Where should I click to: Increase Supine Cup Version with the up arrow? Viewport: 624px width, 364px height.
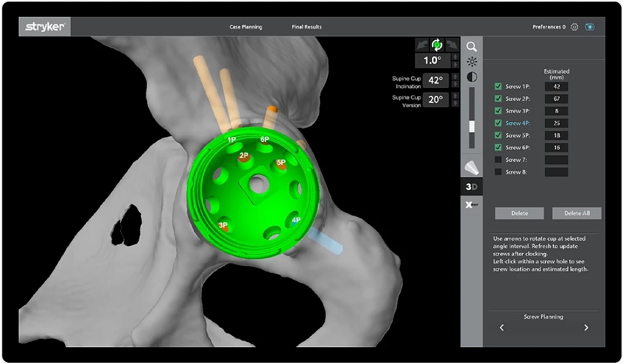pos(455,96)
